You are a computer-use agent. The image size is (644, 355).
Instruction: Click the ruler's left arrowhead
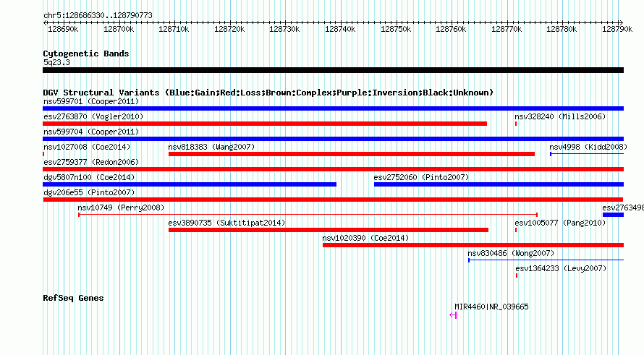click(45, 22)
